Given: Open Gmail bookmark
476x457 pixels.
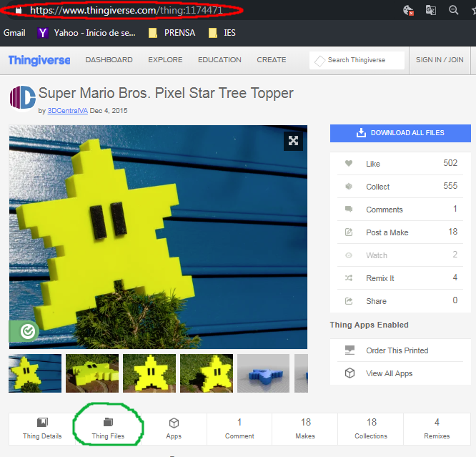Looking at the screenshot, I should click(x=14, y=33).
